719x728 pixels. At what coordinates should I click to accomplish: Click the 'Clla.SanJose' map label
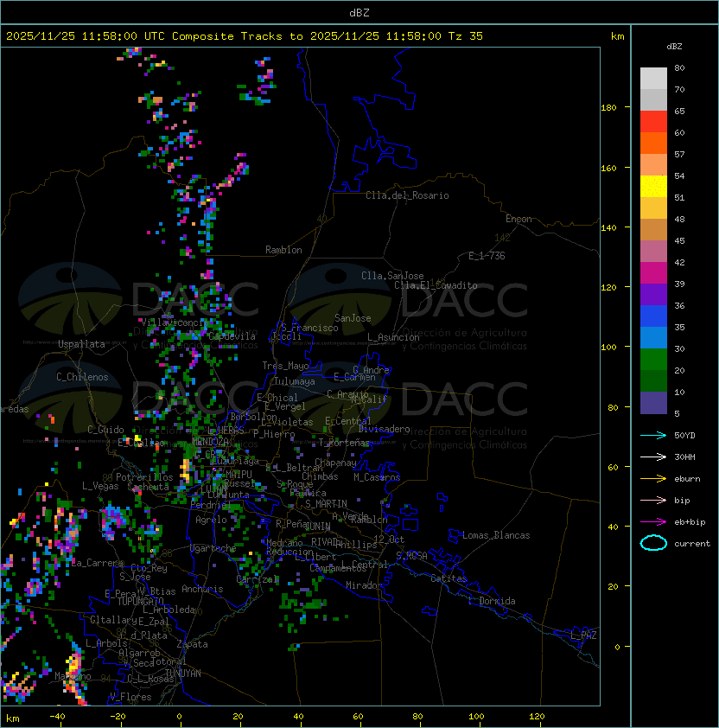[x=392, y=276]
